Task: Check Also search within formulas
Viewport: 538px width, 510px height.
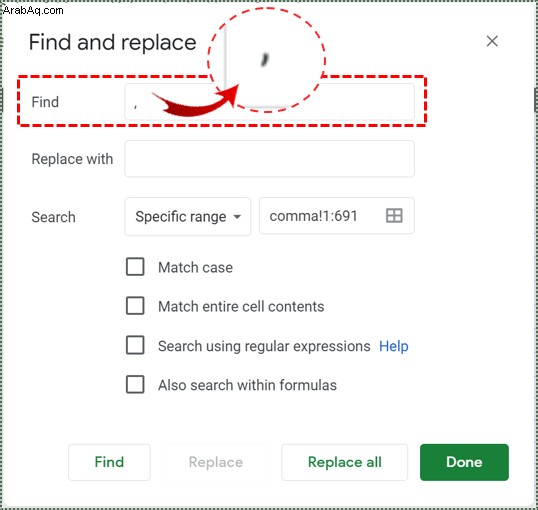Action: point(135,384)
